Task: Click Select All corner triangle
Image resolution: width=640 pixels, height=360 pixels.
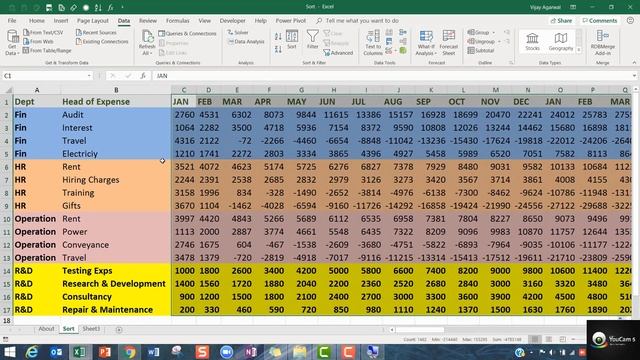Action: coord(7,90)
